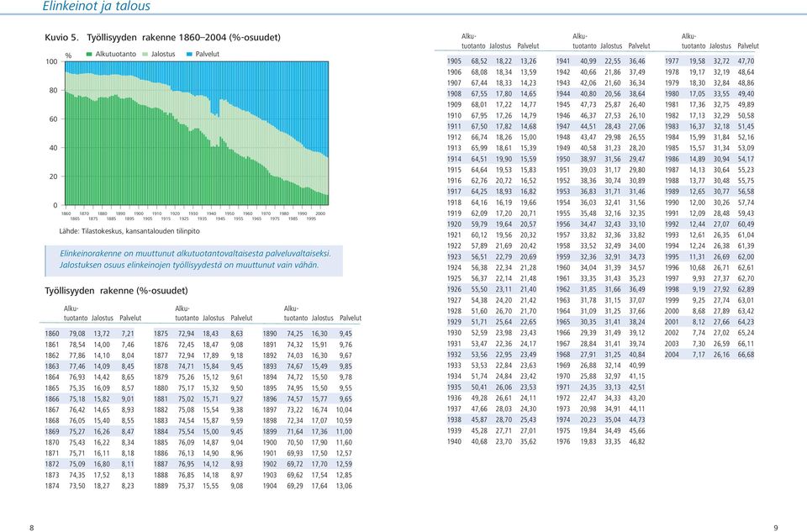Select the year cell '1932' in the table
Image resolution: width=807 pixels, height=532 pixels.
(454, 355)
